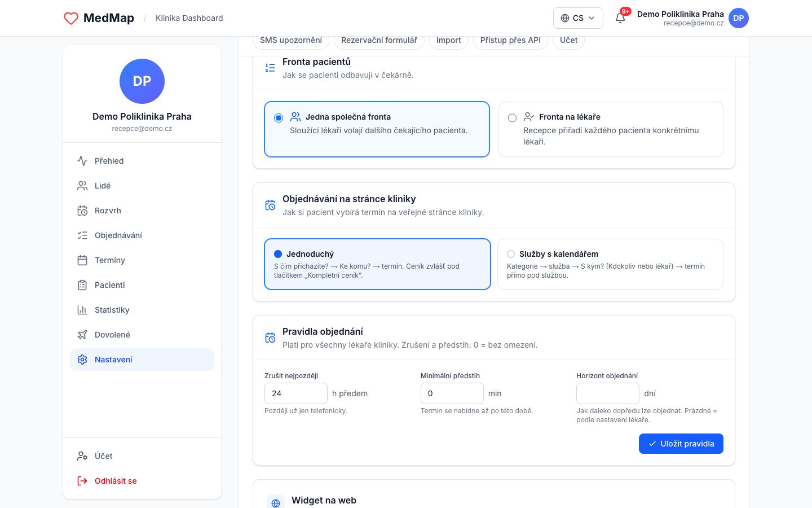Go to Klinika Dashboard breadcrumb
812x508 pixels.
(x=189, y=18)
